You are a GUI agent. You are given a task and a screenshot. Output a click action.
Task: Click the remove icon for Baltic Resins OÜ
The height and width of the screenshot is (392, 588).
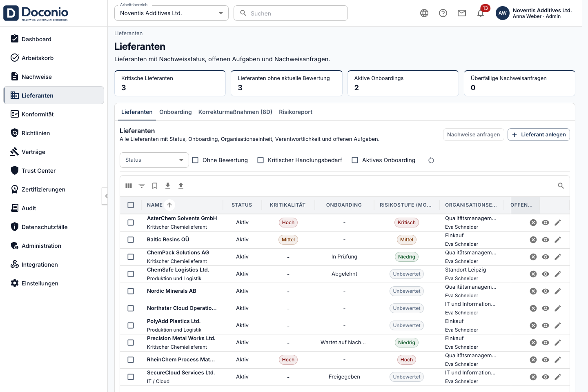pos(533,240)
